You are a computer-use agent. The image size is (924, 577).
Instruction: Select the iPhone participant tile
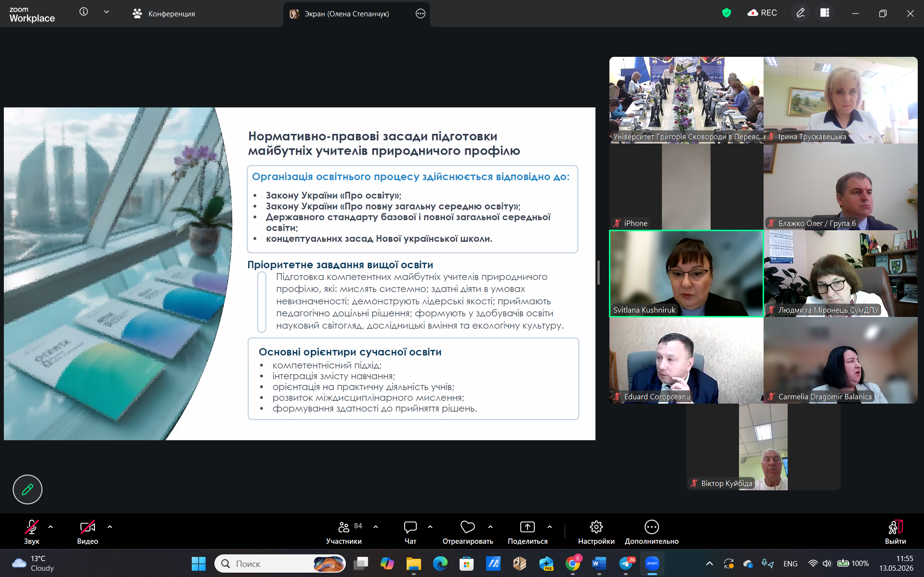686,187
